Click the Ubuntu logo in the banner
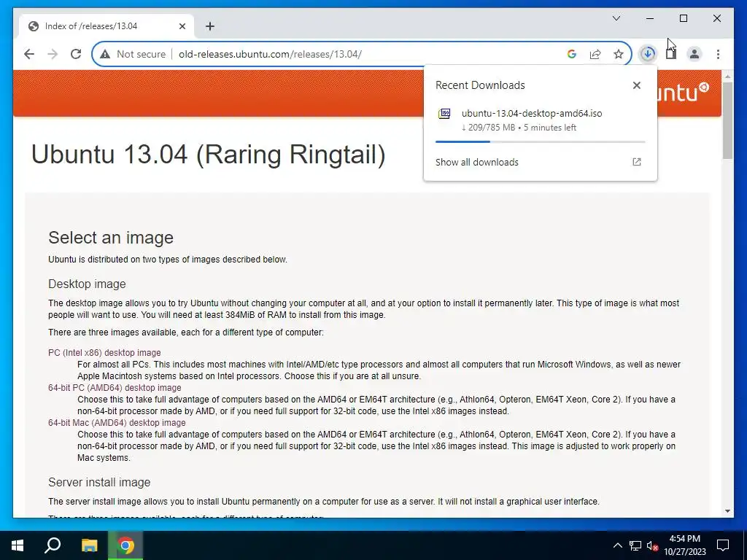The image size is (747, 560). point(684,91)
